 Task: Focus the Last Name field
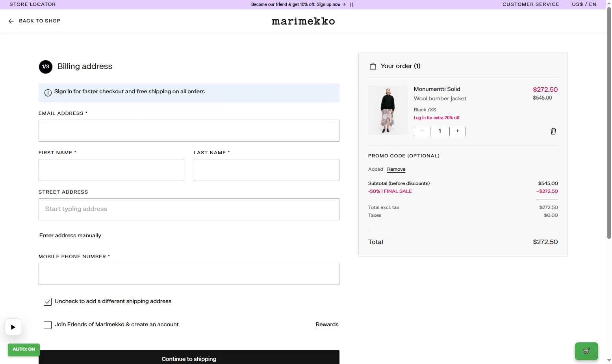pyautogui.click(x=267, y=170)
